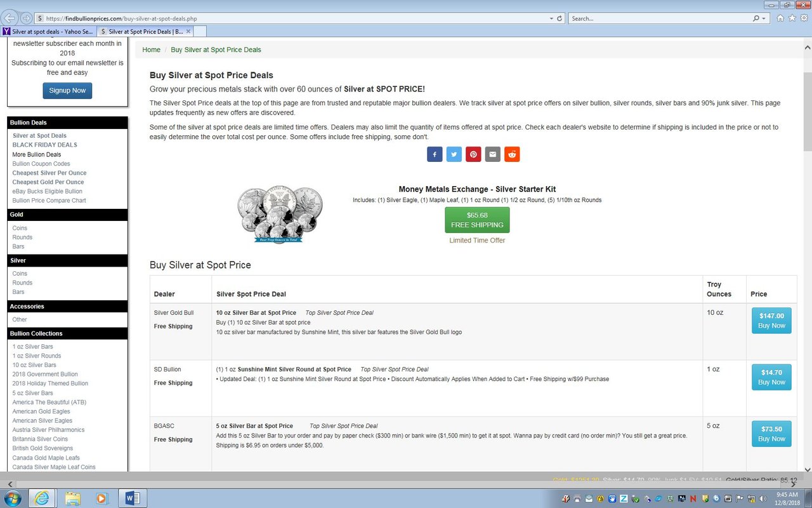
Task: Open the browser Tools gear icon
Action: pos(803,18)
